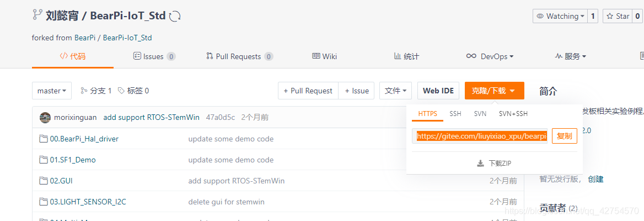Open the master branch dropdown
The width and height of the screenshot is (644, 221).
(52, 91)
